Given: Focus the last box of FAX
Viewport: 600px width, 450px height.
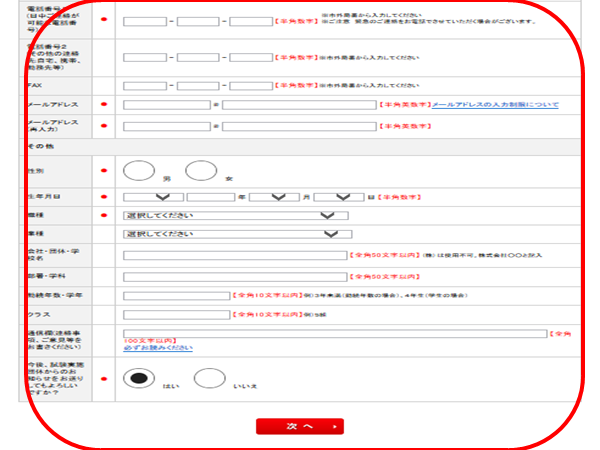Looking at the screenshot, I should pos(251,85).
